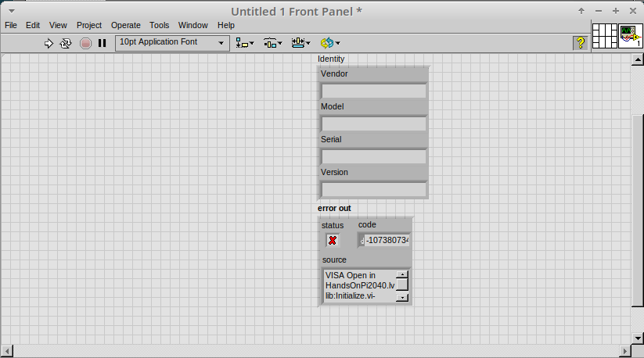Close the Untitled 1 Front Panel window
The height and width of the screenshot is (358, 644).
[633, 11]
